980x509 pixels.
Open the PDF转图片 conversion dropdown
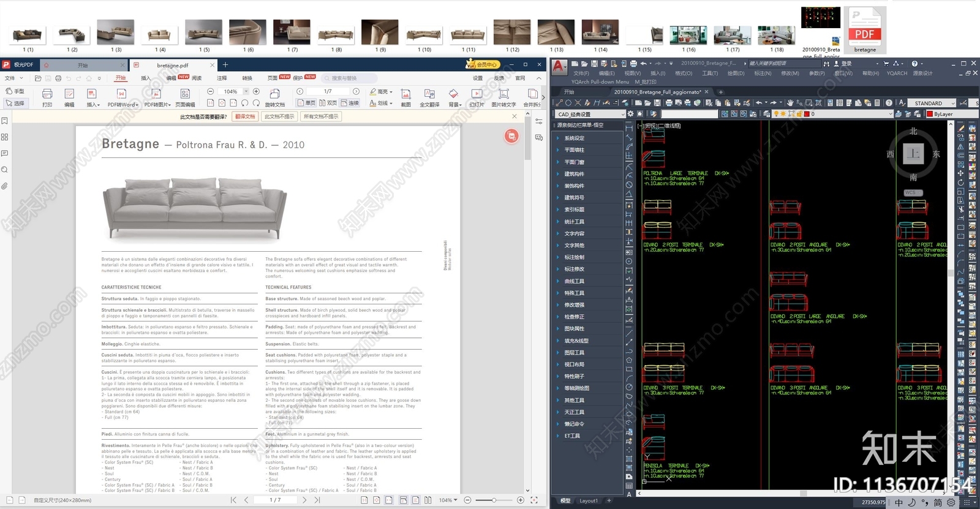(x=157, y=97)
